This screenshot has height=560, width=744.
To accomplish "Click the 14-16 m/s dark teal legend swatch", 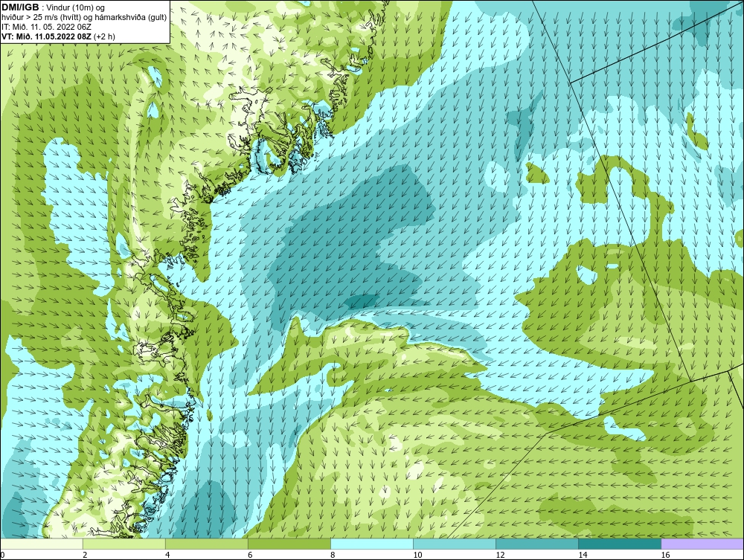I will pyautogui.click(x=620, y=544).
